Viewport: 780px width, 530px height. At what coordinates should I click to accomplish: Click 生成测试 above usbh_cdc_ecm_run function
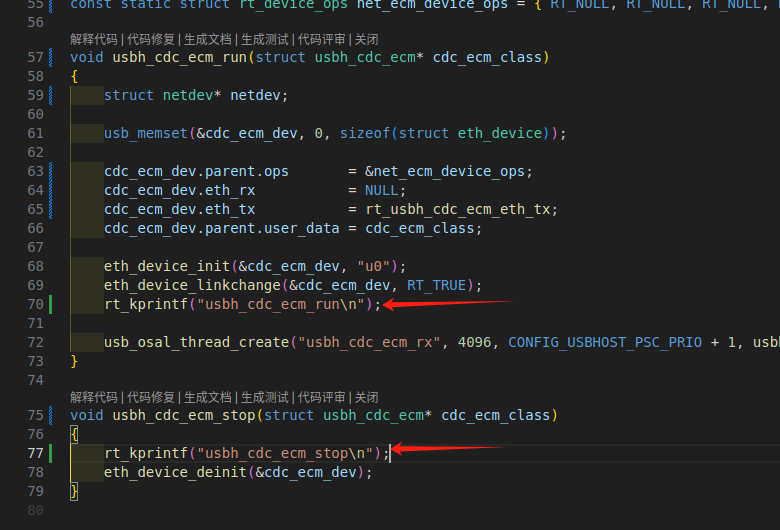click(267, 39)
